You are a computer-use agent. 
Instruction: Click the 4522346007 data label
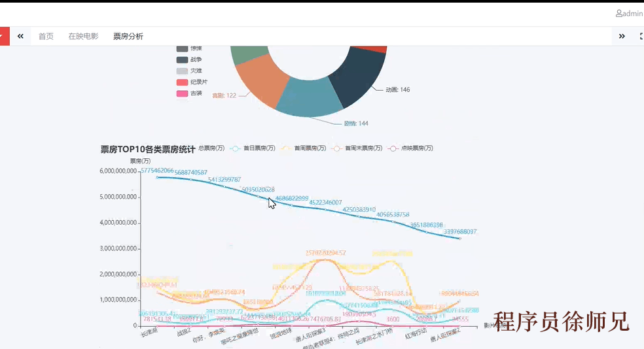click(325, 202)
